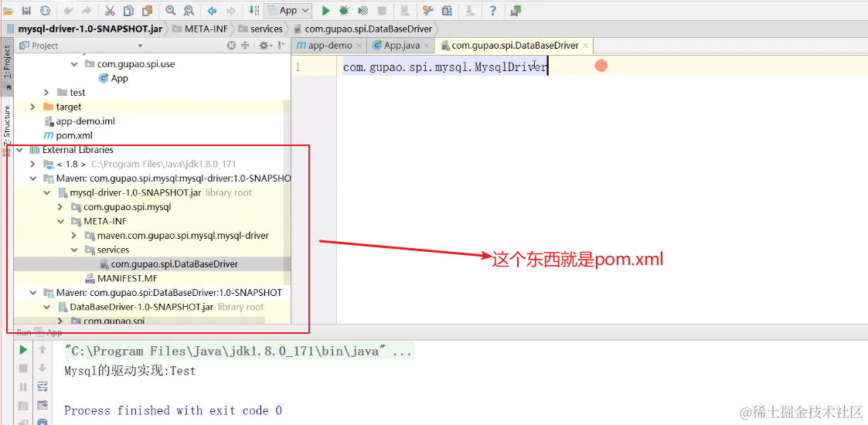Expand the test folder
Screen dimensions: 868x425
coord(47,93)
